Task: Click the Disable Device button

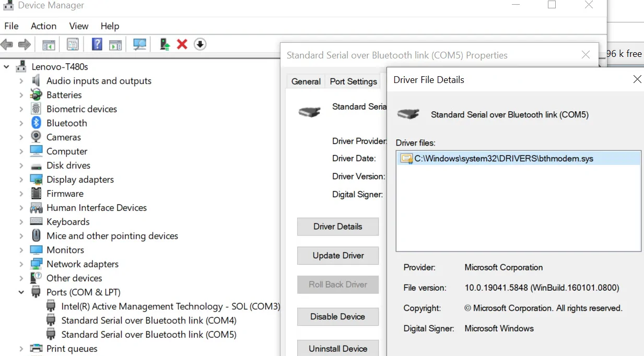Action: click(x=337, y=316)
